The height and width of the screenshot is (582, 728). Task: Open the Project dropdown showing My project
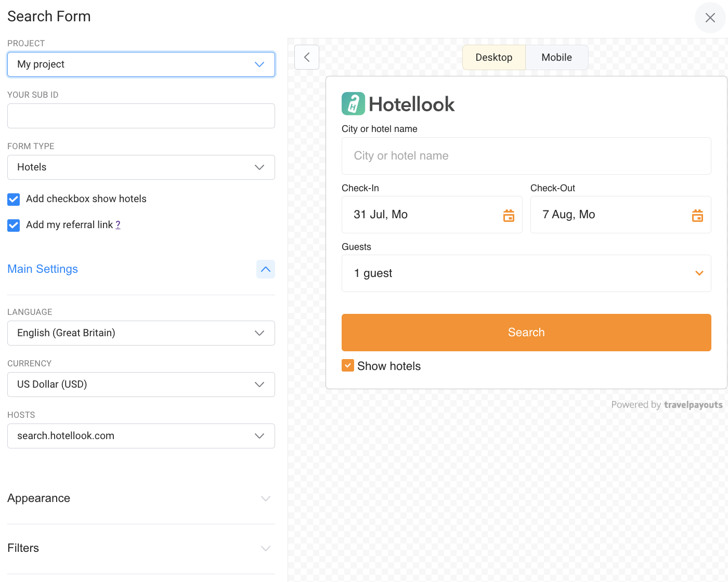(x=141, y=64)
